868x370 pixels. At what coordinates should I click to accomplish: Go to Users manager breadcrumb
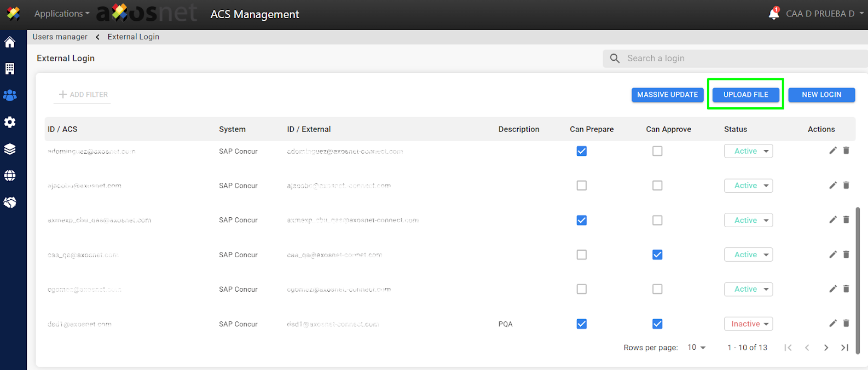pyautogui.click(x=60, y=37)
